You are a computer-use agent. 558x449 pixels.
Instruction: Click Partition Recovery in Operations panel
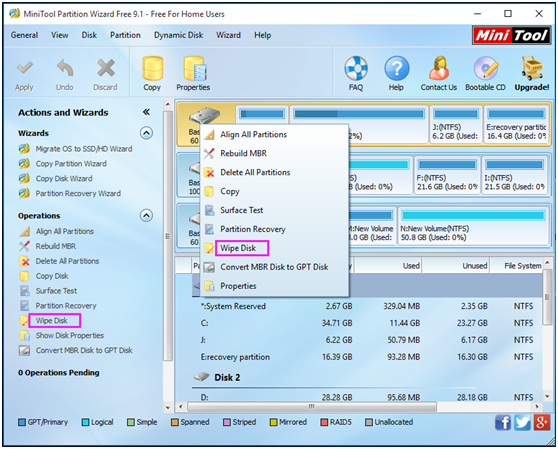58,306
